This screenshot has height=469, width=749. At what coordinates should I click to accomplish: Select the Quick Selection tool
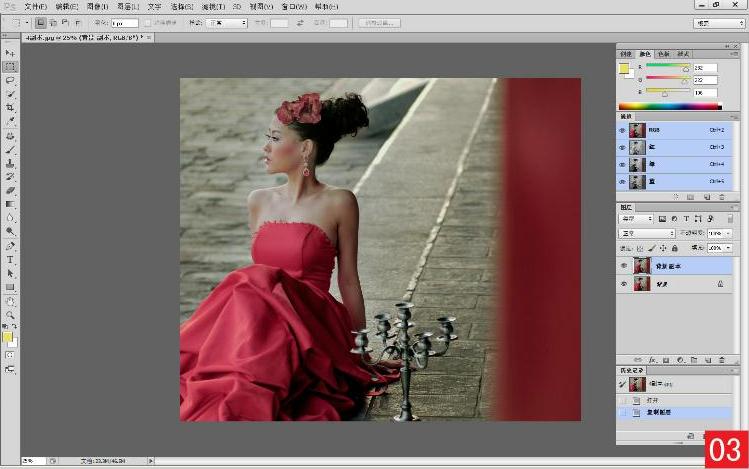pos(10,94)
